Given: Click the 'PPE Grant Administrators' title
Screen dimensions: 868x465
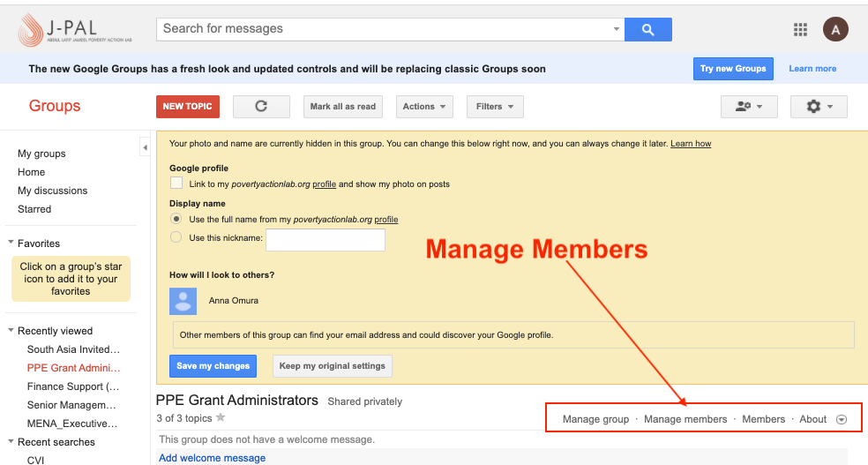Looking at the screenshot, I should click(237, 401).
